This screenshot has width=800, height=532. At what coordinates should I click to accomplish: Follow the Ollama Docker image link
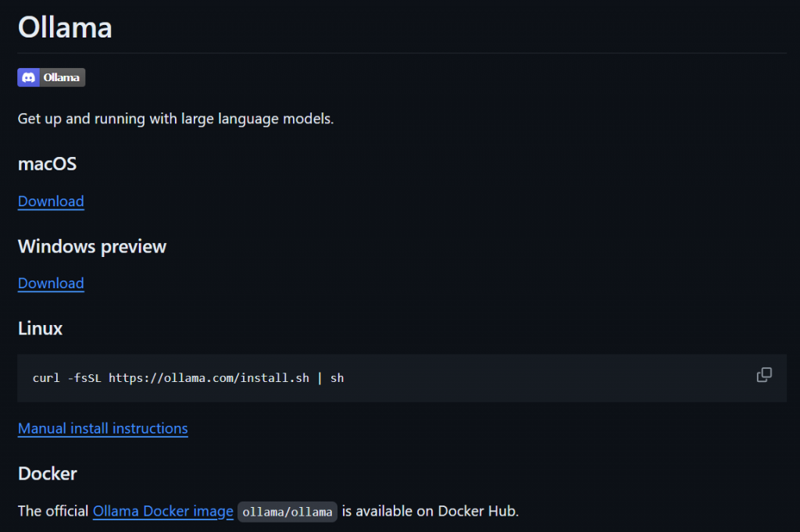coord(163,511)
